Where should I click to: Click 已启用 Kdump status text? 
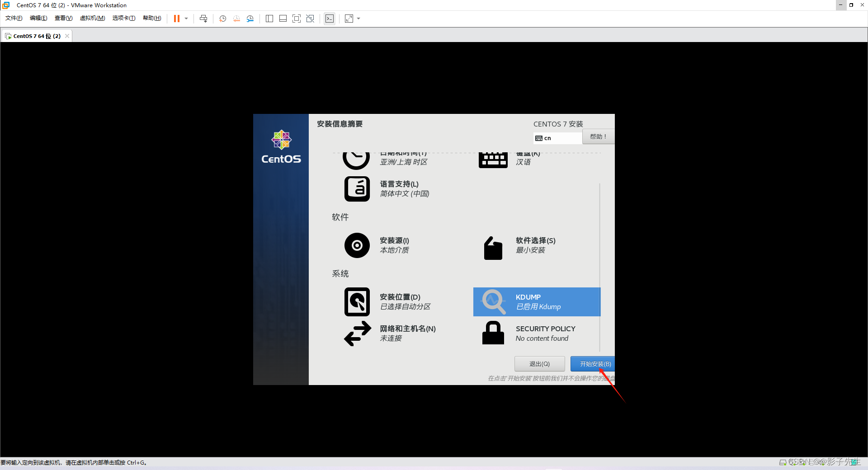538,306
